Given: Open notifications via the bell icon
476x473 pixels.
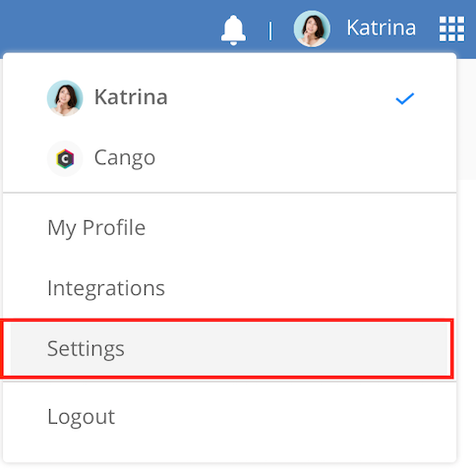Looking at the screenshot, I should (x=233, y=30).
